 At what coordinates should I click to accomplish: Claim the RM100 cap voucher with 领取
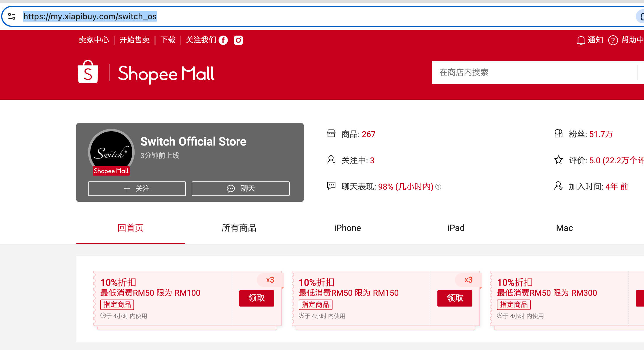click(257, 298)
